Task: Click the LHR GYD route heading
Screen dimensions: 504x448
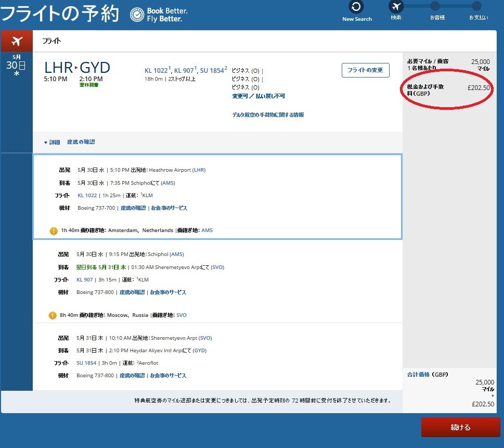Action: coord(77,68)
